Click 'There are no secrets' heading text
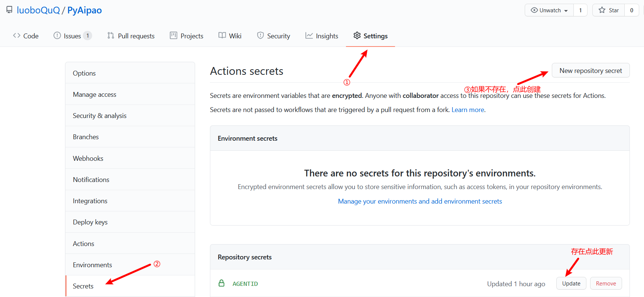 click(420, 173)
